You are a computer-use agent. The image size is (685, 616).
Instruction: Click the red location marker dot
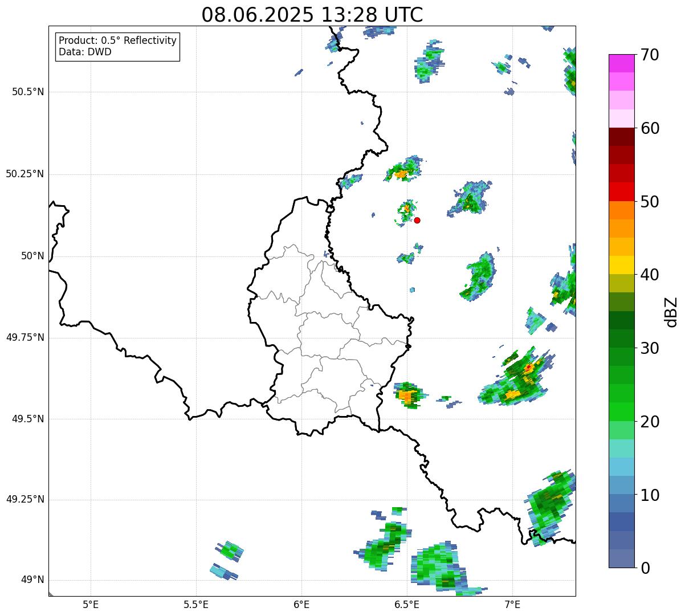tap(417, 220)
